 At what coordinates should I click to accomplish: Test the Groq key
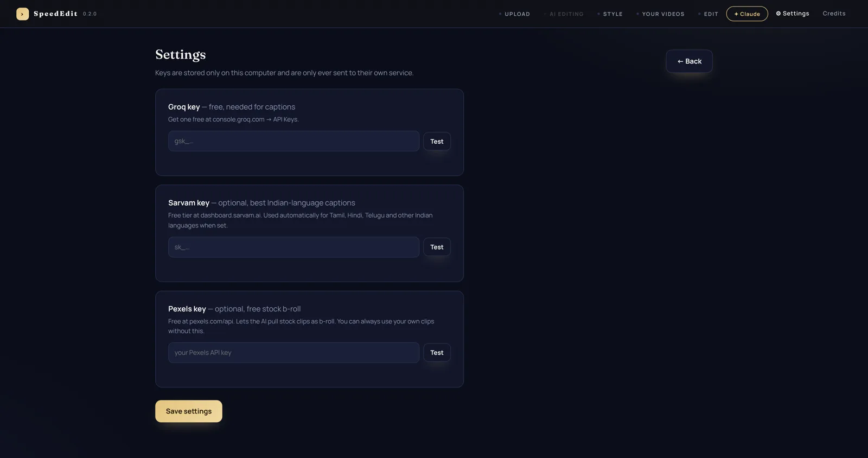point(437,141)
